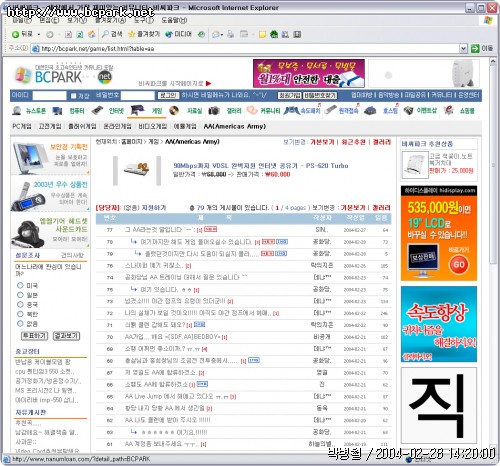The height and width of the screenshot is (466, 500).
Task: Click the 회원가입 sign-up button
Action: pos(290,96)
